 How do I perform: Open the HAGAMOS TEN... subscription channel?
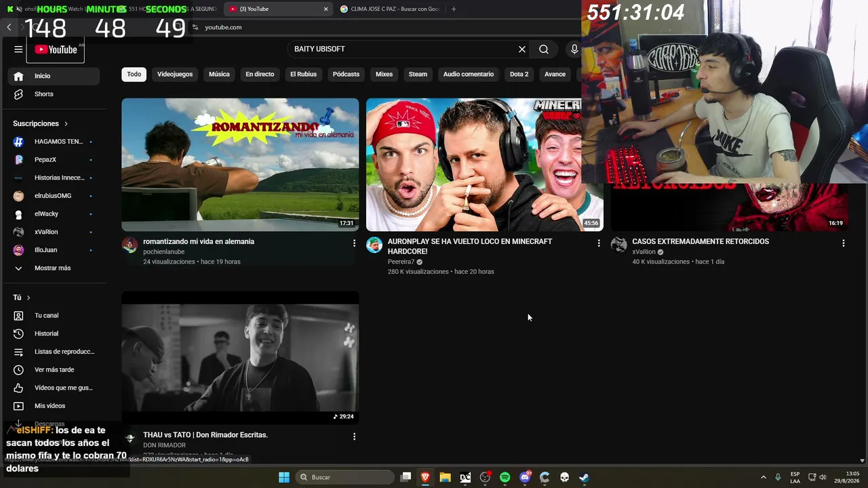click(x=54, y=142)
